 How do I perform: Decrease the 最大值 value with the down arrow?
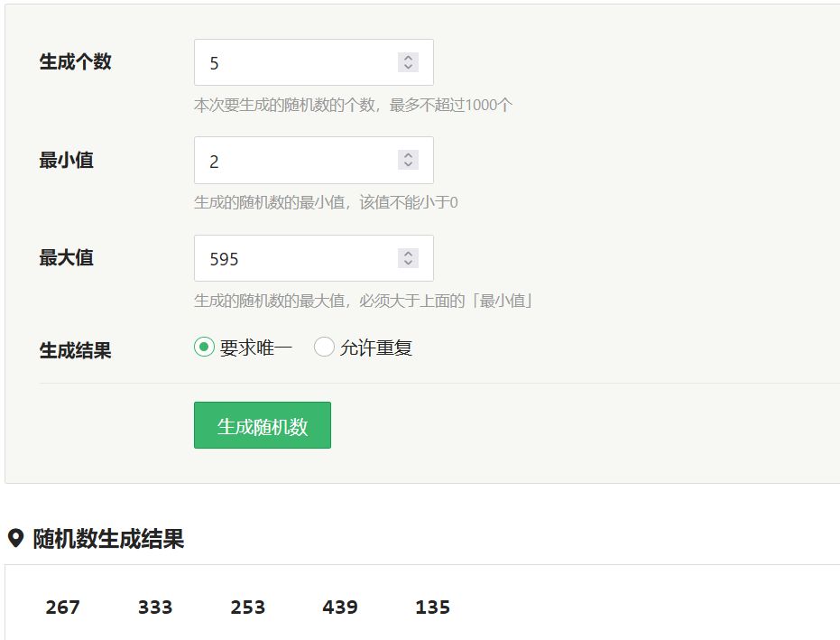pos(408,263)
